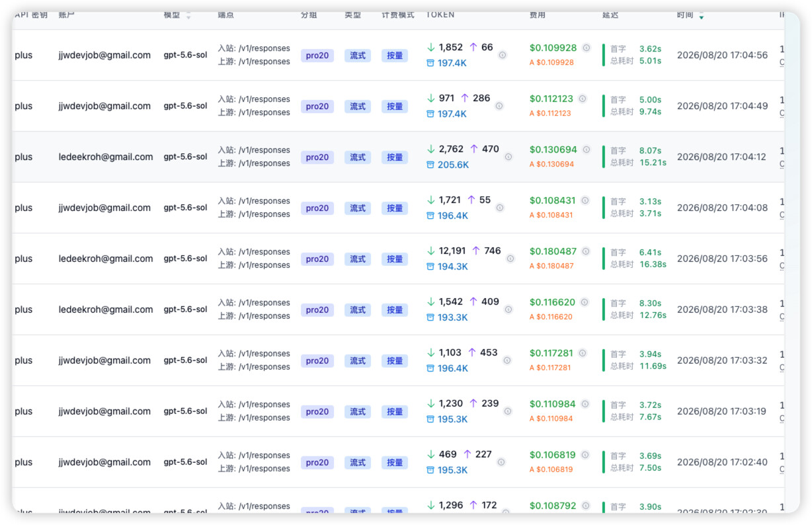
Task: Click cached token count 205.6K
Action: (x=453, y=165)
